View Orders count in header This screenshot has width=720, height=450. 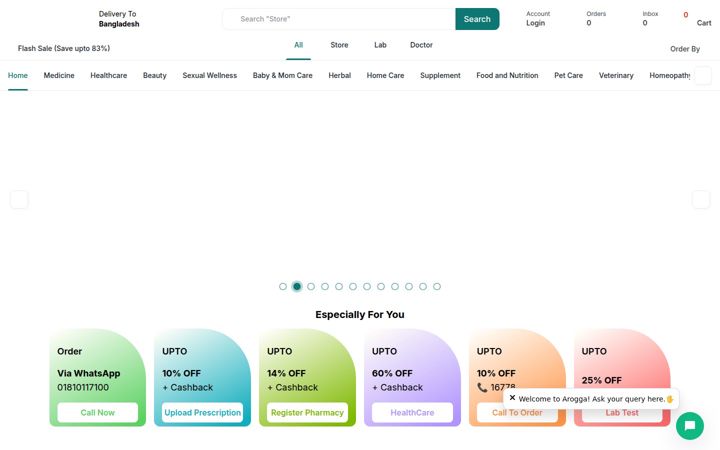click(596, 18)
